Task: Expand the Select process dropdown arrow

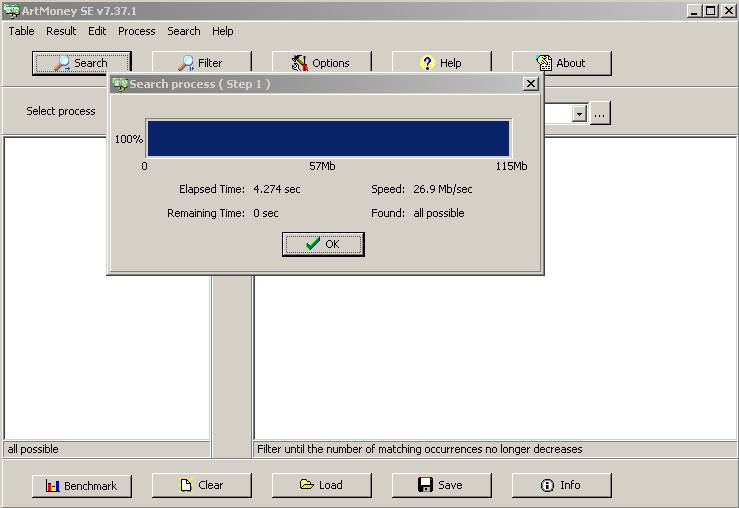Action: tap(578, 114)
